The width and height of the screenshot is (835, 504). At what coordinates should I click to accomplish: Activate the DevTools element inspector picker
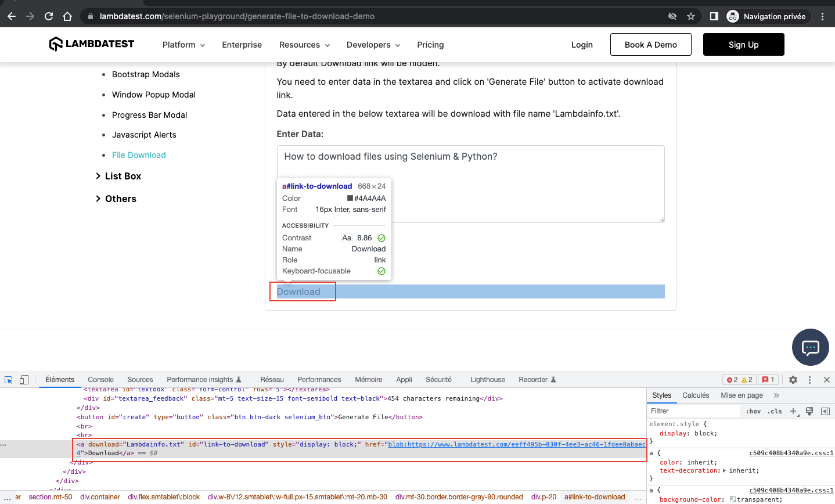pyautogui.click(x=9, y=380)
